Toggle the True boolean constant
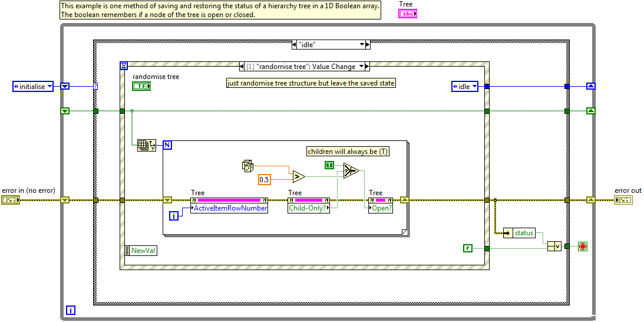This screenshot has width=644, height=322. coord(330,165)
